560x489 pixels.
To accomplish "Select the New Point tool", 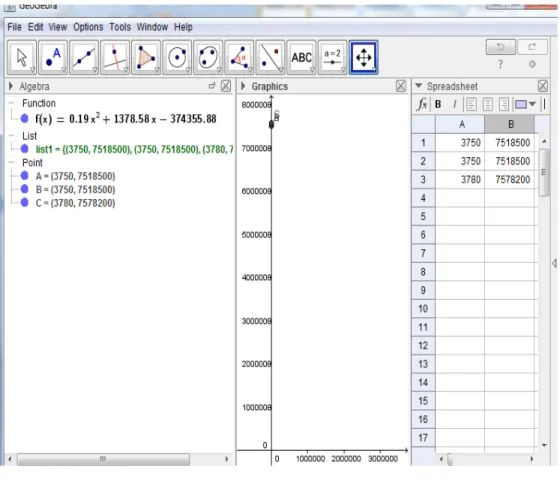I will [53, 58].
